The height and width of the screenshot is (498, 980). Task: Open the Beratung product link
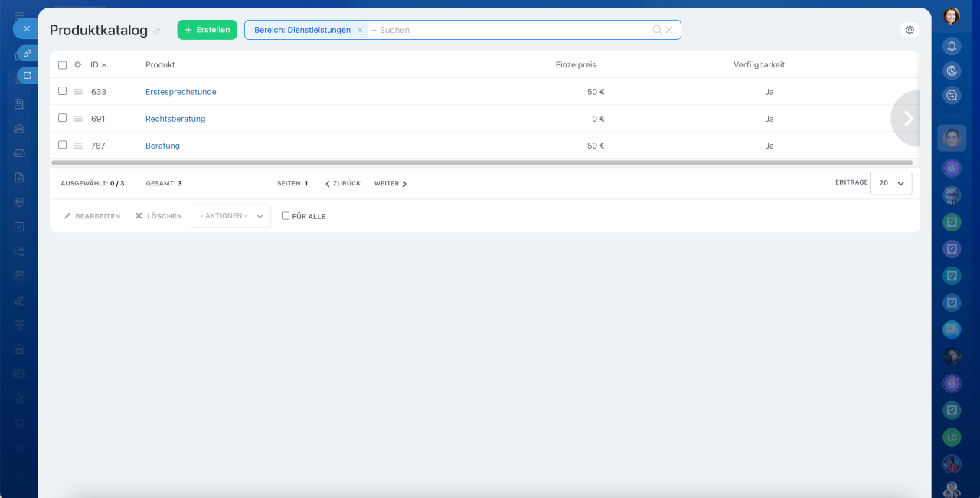[x=162, y=146]
